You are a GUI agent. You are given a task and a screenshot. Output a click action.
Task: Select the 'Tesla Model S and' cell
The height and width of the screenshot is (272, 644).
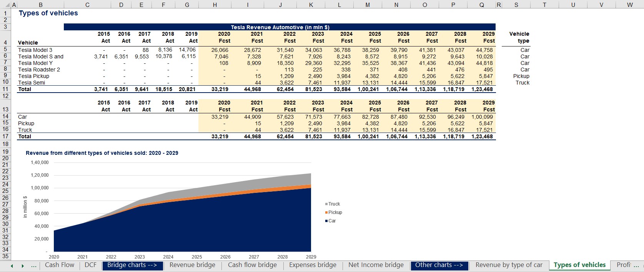tap(41, 56)
